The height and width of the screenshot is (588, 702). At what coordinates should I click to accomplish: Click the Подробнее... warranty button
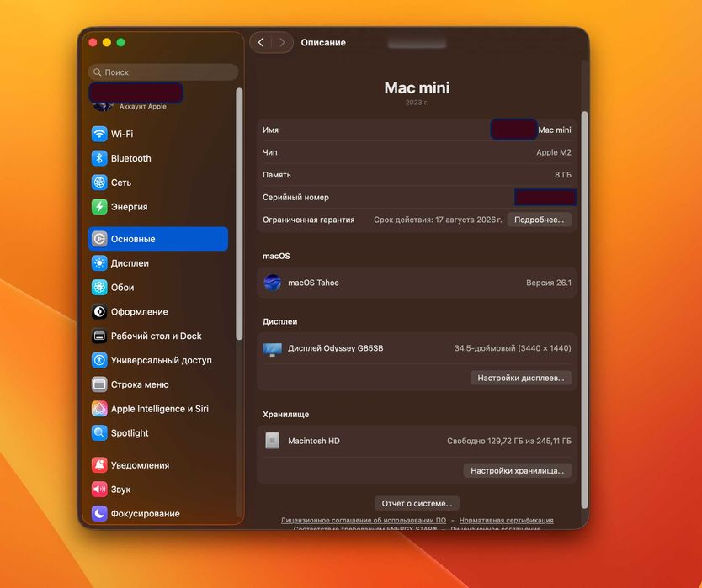(539, 220)
